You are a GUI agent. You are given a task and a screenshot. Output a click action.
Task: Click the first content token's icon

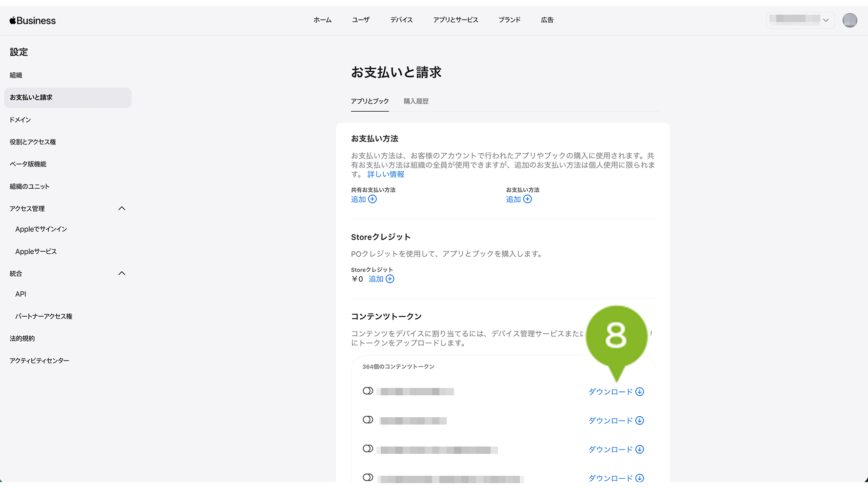click(368, 391)
